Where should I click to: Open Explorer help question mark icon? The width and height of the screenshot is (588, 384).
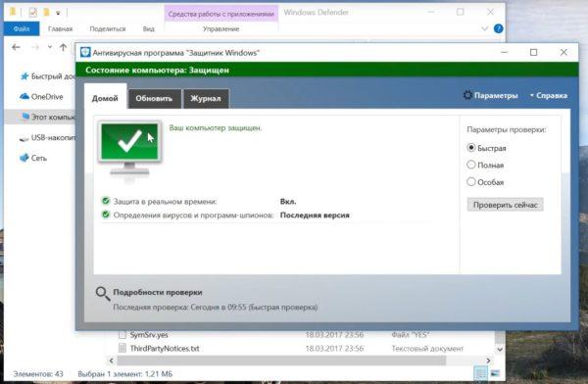click(499, 28)
